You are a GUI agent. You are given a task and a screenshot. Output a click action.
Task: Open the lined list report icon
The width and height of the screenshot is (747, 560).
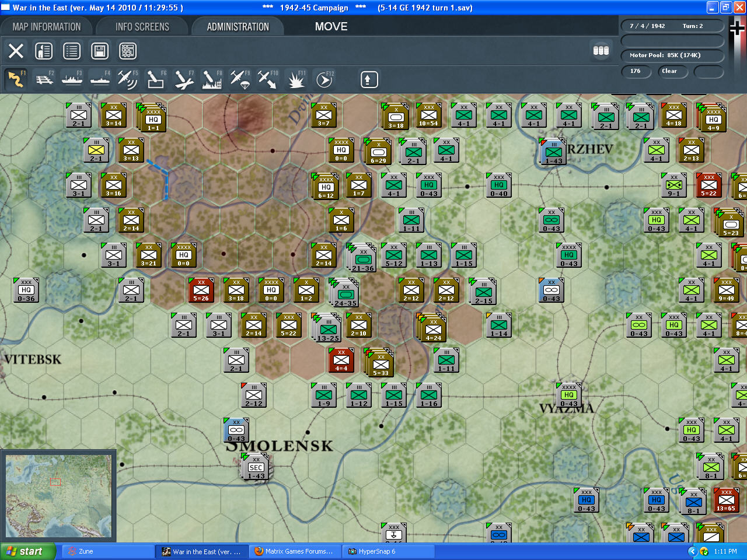(x=72, y=51)
